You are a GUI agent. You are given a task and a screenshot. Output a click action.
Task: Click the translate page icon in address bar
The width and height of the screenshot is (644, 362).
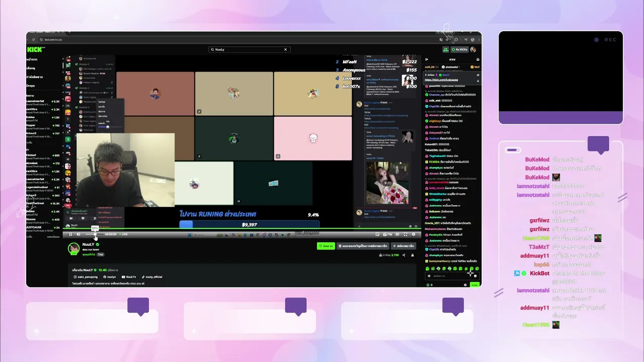click(441, 40)
